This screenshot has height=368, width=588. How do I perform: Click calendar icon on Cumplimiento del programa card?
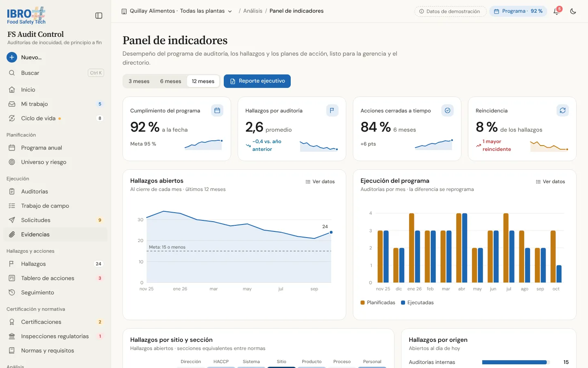[x=217, y=110]
